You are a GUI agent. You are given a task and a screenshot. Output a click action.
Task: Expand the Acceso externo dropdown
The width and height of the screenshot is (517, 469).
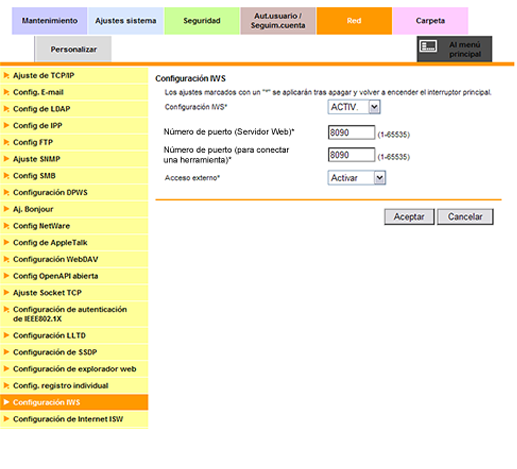[357, 178]
